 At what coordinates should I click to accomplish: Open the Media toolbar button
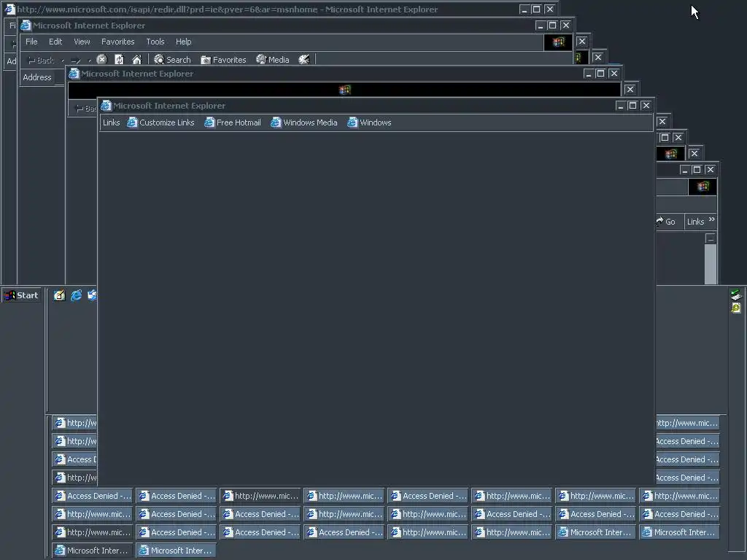tap(273, 60)
